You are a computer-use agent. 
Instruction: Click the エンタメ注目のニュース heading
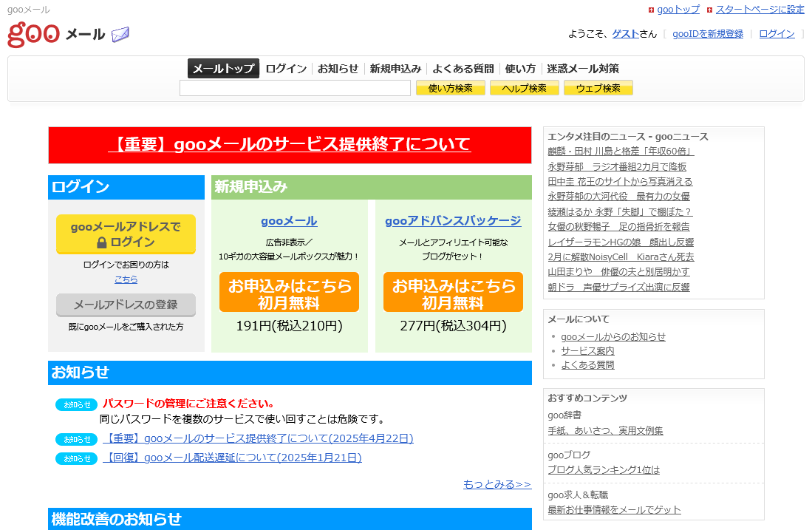627,137
